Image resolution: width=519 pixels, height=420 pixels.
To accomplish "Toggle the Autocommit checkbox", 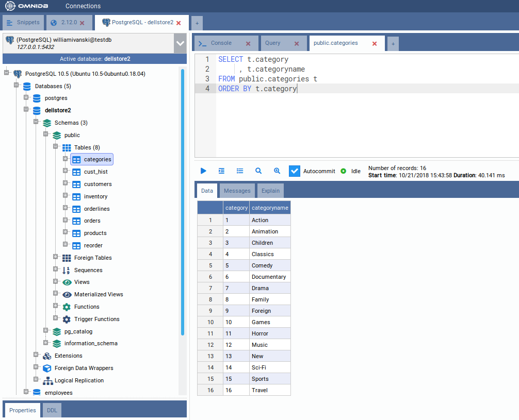I will 295,171.
